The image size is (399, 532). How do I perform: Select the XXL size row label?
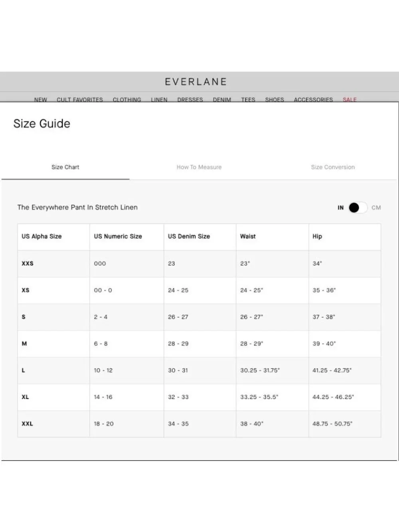coord(27,424)
